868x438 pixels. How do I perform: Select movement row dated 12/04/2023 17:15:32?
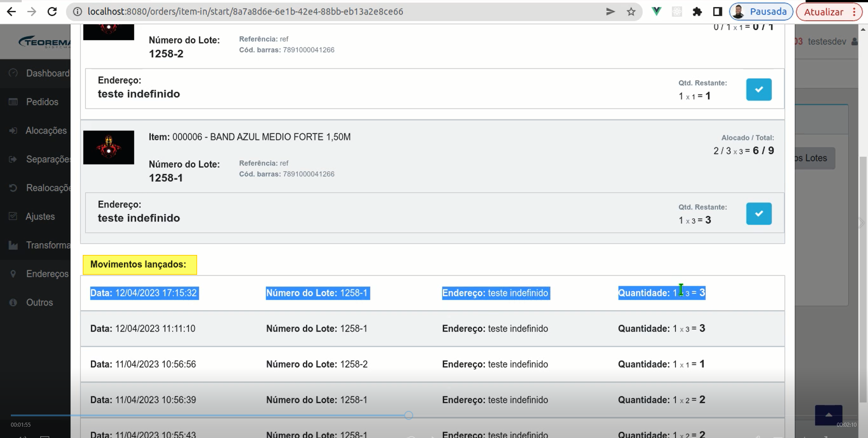tap(433, 293)
